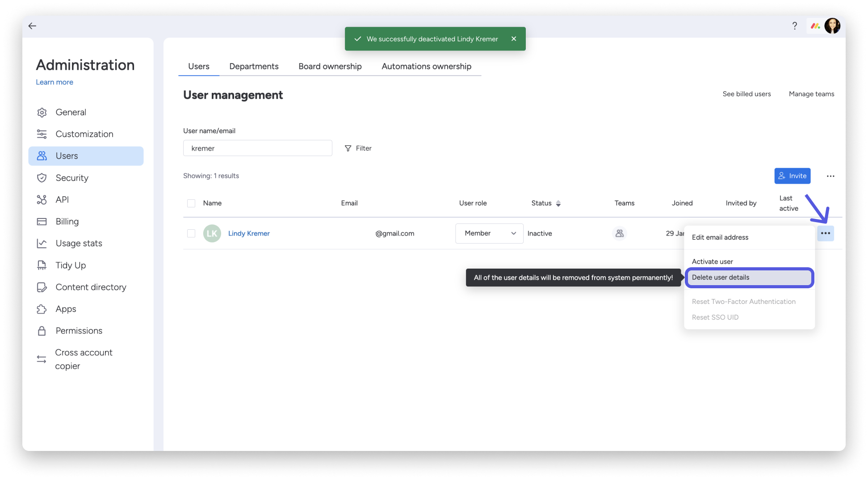This screenshot has width=868, height=480.
Task: Open See billed users link
Action: click(746, 94)
